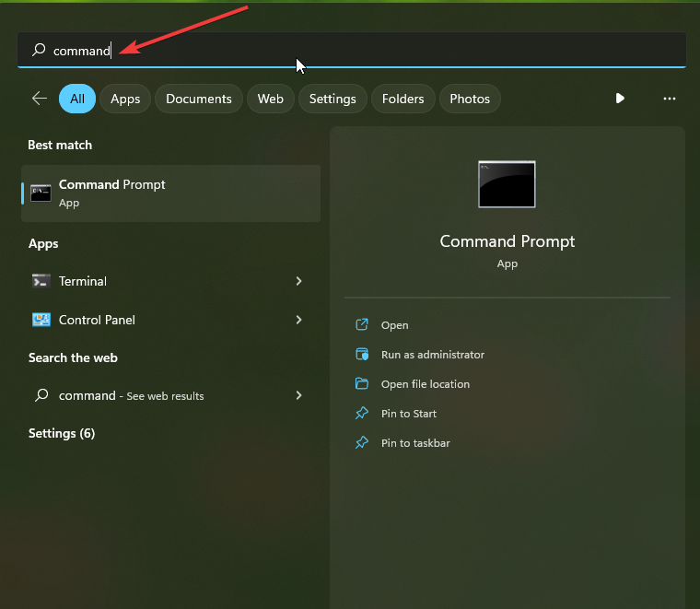This screenshot has width=700, height=609.
Task: Click the Pin to taskbar pin icon
Action: (x=362, y=442)
